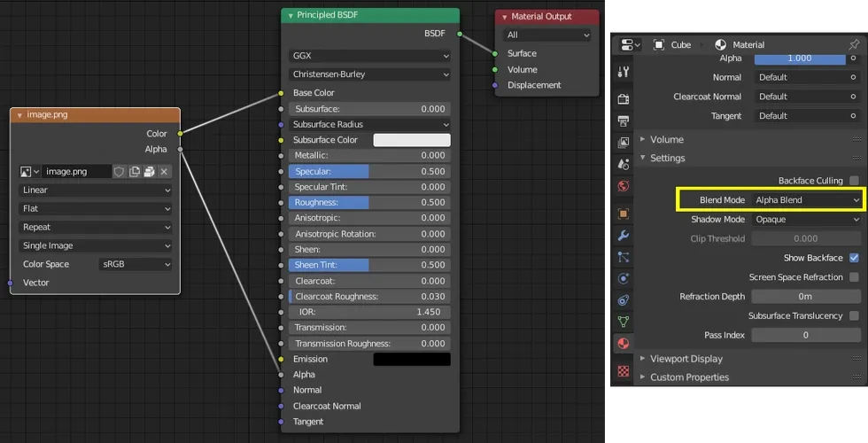
Task: Expand the Viewport Display panel
Action: pos(686,359)
